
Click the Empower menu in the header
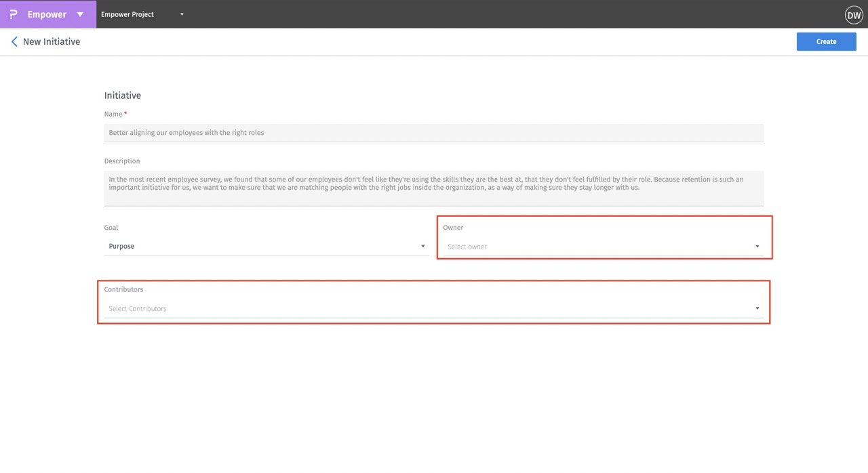tap(46, 14)
